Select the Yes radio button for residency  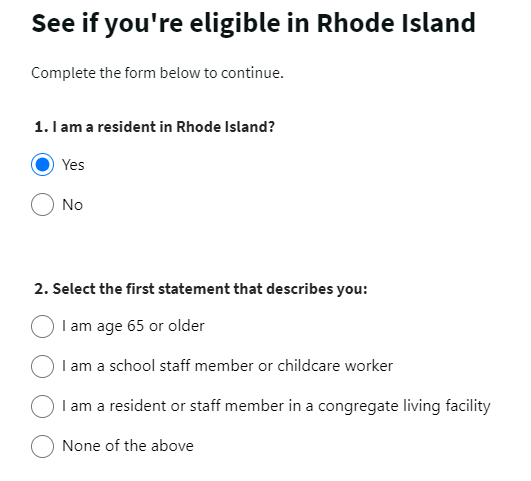[x=42, y=165]
